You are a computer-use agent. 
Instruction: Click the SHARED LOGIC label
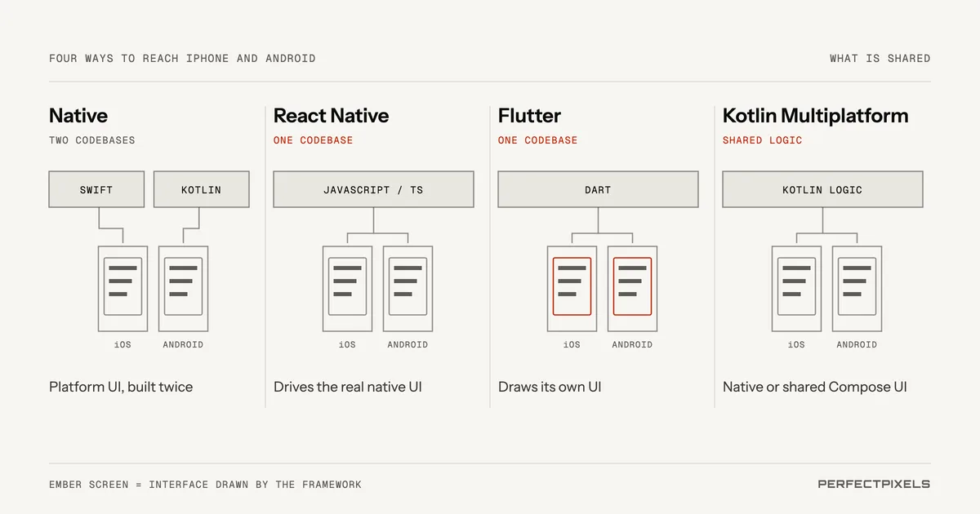coord(763,140)
